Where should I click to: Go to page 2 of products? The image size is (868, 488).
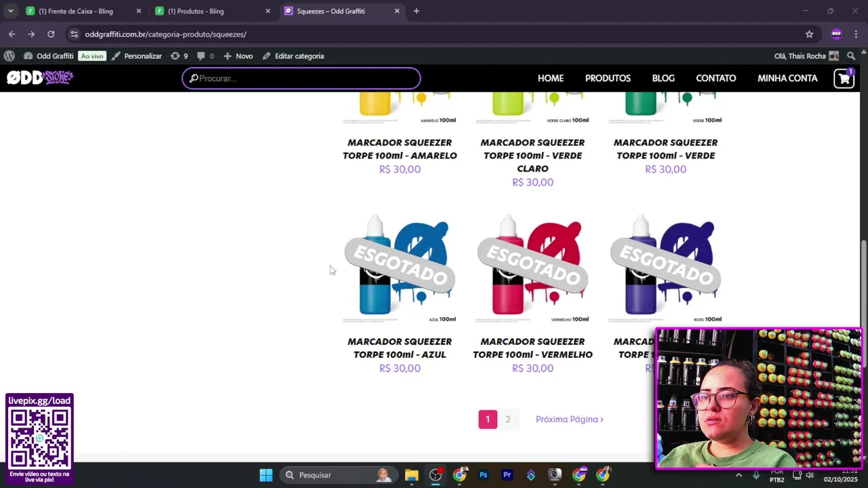point(507,420)
